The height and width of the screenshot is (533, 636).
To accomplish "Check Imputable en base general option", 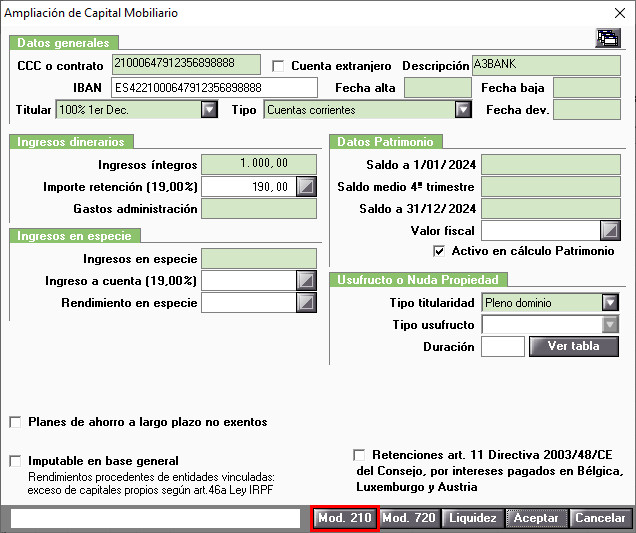I will click(15, 461).
